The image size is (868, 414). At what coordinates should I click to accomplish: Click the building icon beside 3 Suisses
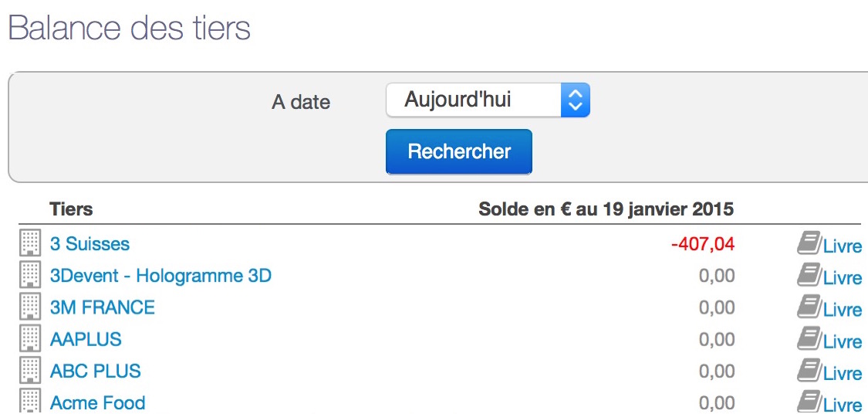click(29, 243)
